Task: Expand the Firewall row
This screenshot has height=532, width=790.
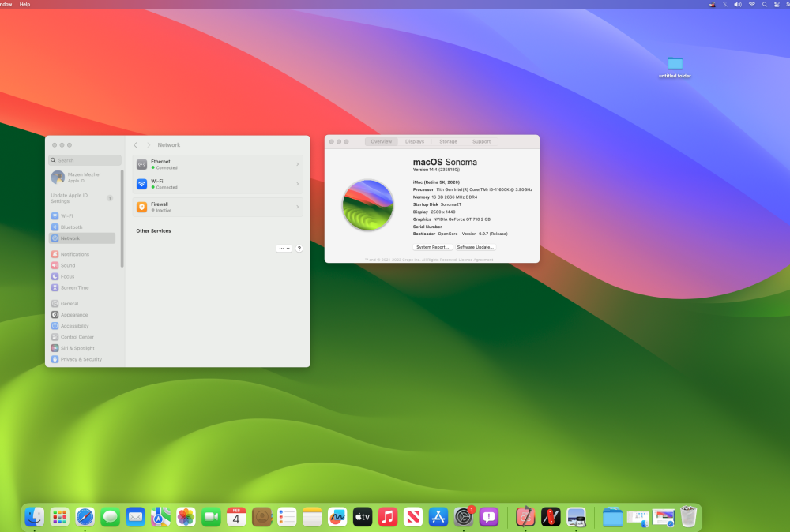Action: point(218,207)
